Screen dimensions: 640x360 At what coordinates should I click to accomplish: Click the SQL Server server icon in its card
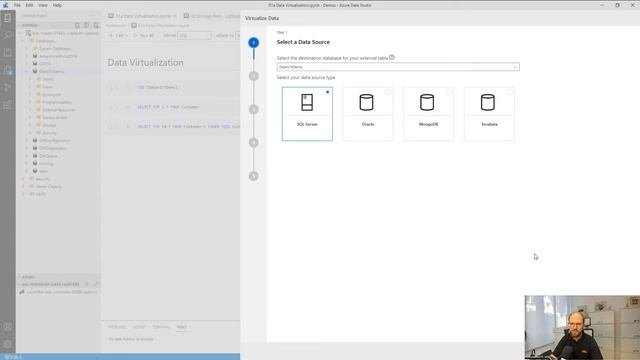pos(307,102)
